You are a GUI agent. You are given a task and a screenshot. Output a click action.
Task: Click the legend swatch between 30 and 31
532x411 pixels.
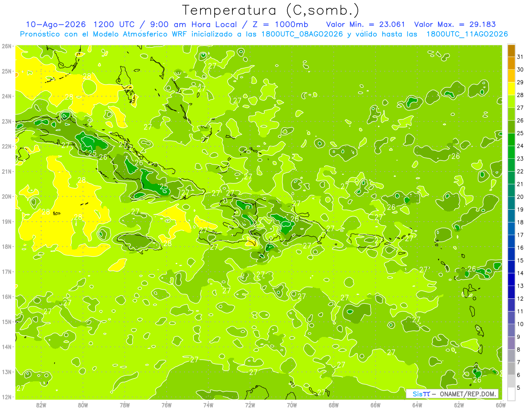tap(511, 63)
